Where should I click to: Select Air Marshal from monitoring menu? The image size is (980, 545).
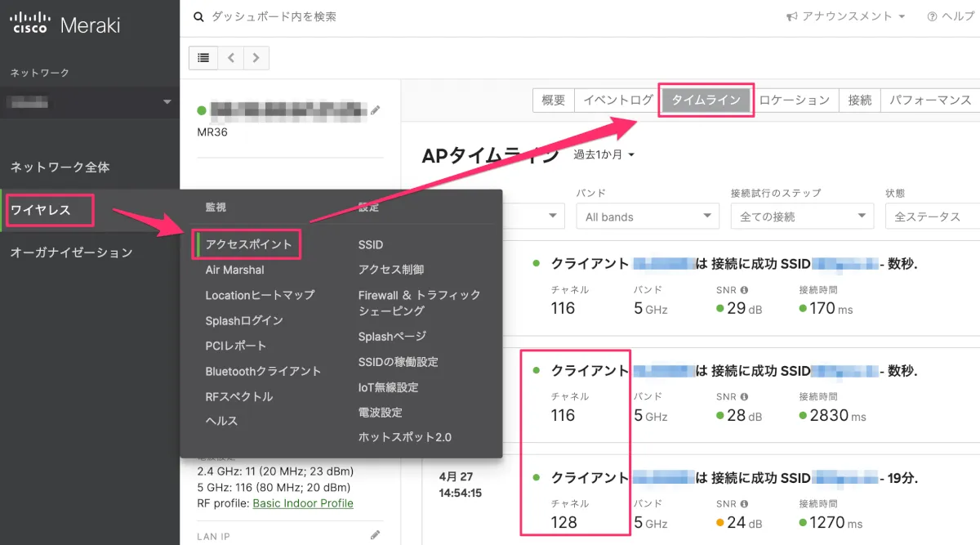(234, 270)
